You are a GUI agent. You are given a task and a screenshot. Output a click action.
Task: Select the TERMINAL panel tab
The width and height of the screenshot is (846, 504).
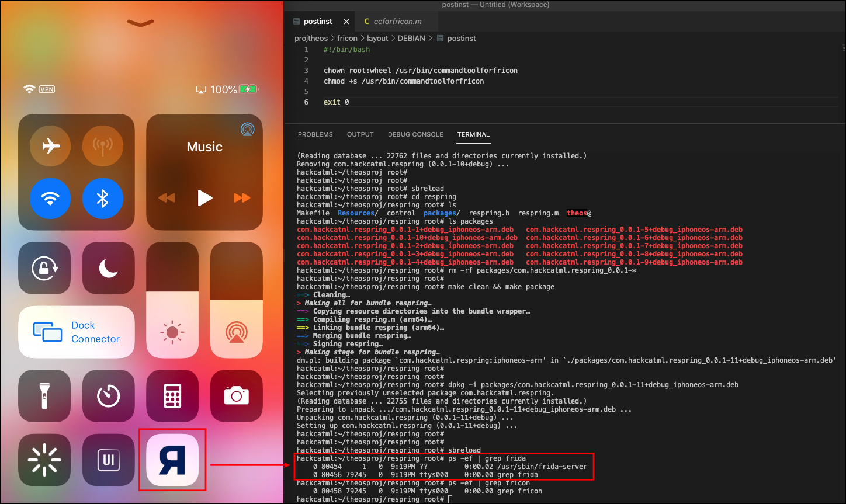pyautogui.click(x=473, y=134)
